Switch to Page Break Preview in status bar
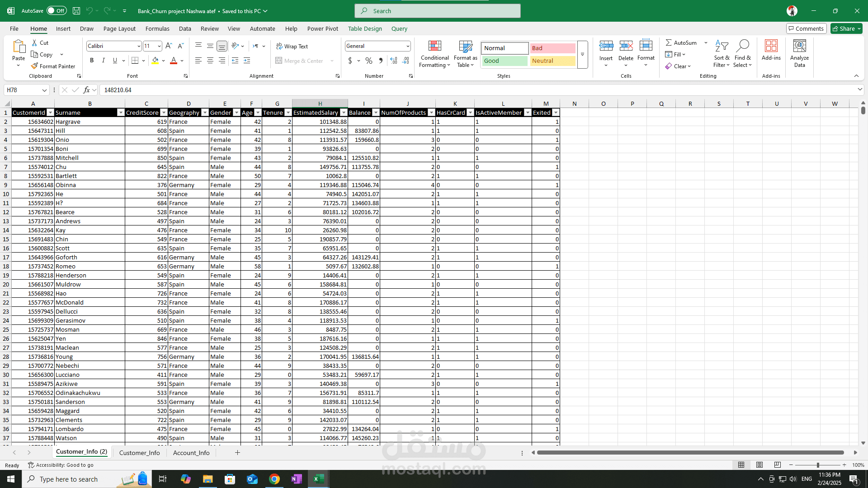 point(778,465)
